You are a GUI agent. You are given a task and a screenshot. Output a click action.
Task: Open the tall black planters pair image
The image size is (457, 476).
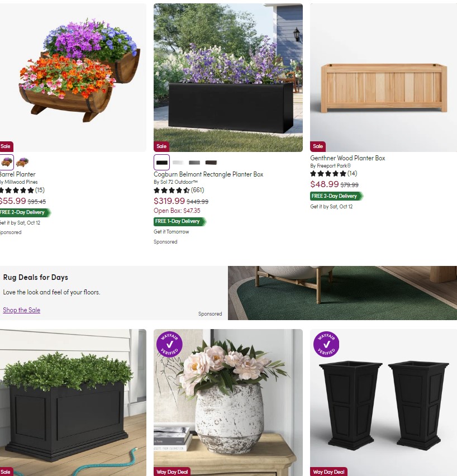(x=383, y=403)
